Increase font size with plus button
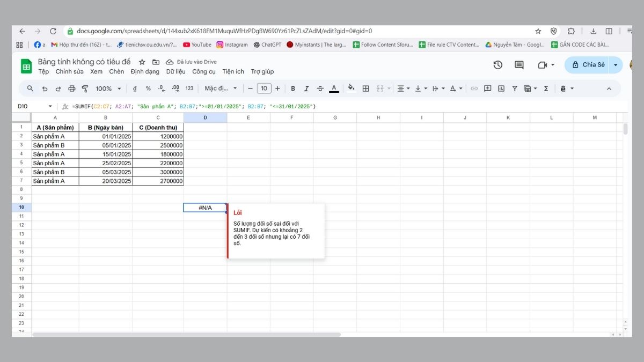644x362 pixels. point(277,88)
